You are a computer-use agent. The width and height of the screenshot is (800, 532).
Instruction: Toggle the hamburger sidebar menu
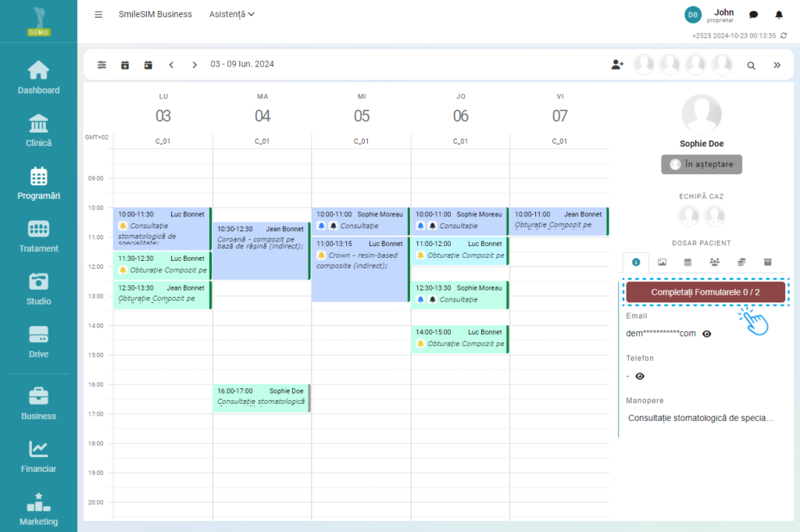coord(98,14)
